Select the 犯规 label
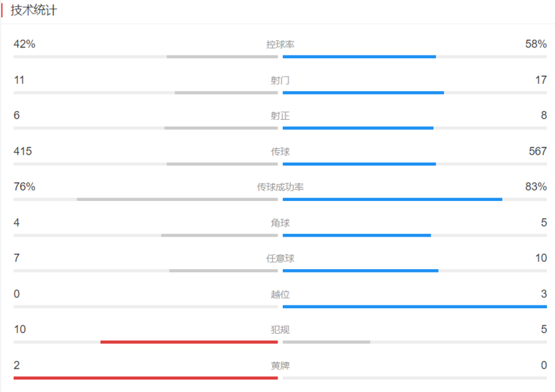Screen dimensions: 555x392 pyautogui.click(x=280, y=330)
